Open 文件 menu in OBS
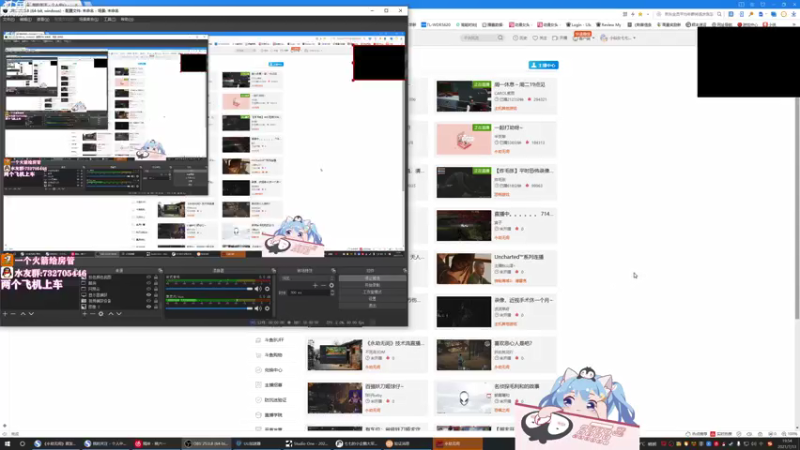 9,19
